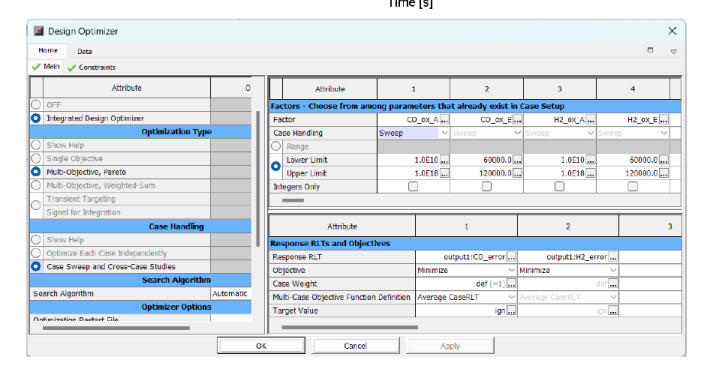Open ellipsis for H2_ox_A lower limit 1.0E10
The width and height of the screenshot is (704, 375).
[590, 160]
